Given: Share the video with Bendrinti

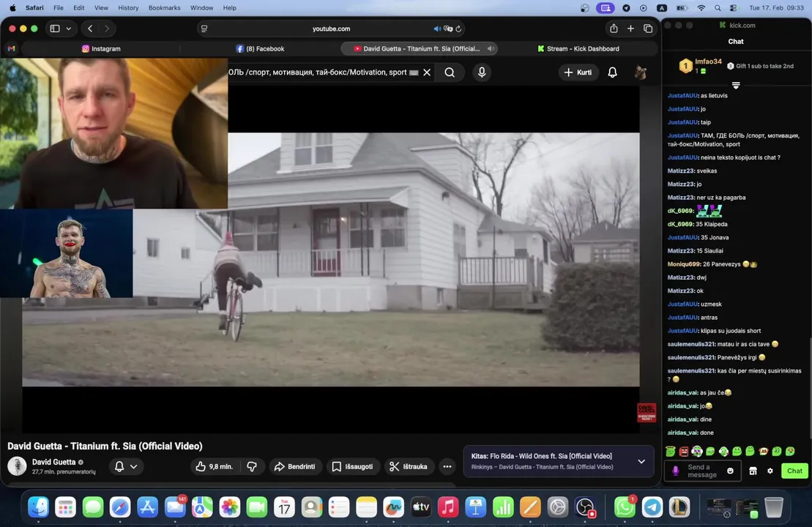Looking at the screenshot, I should pyautogui.click(x=295, y=466).
